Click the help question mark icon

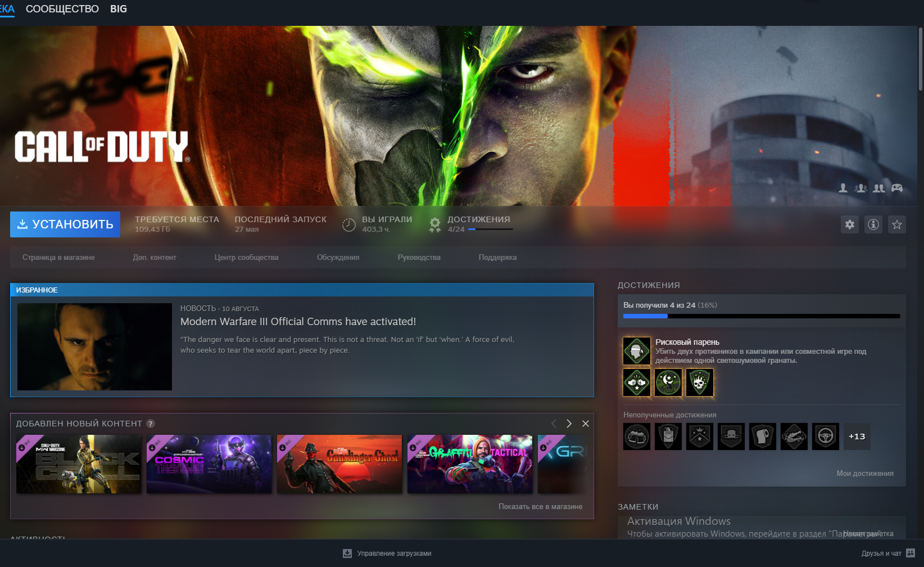click(151, 424)
